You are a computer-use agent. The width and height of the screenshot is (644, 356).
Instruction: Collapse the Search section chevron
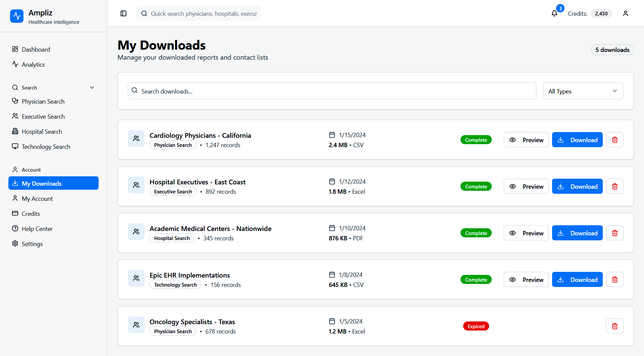(x=92, y=87)
